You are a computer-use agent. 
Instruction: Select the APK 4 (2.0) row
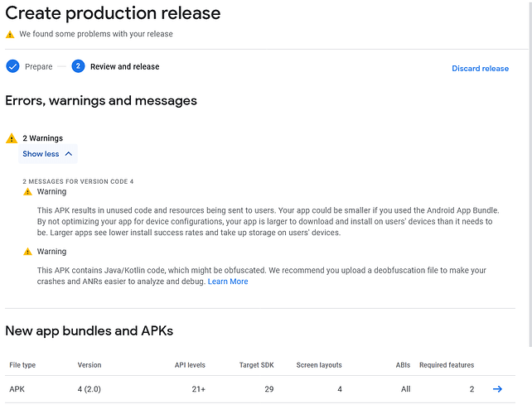click(x=260, y=389)
